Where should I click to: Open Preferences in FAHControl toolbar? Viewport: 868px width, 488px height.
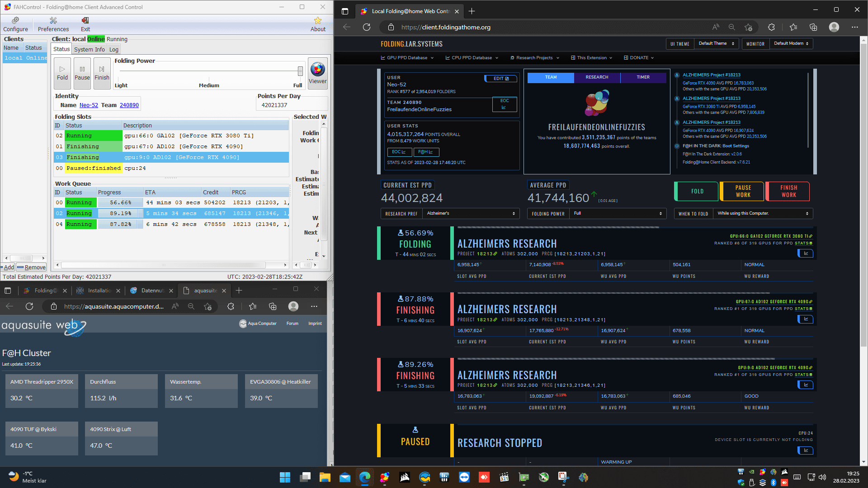point(53,24)
